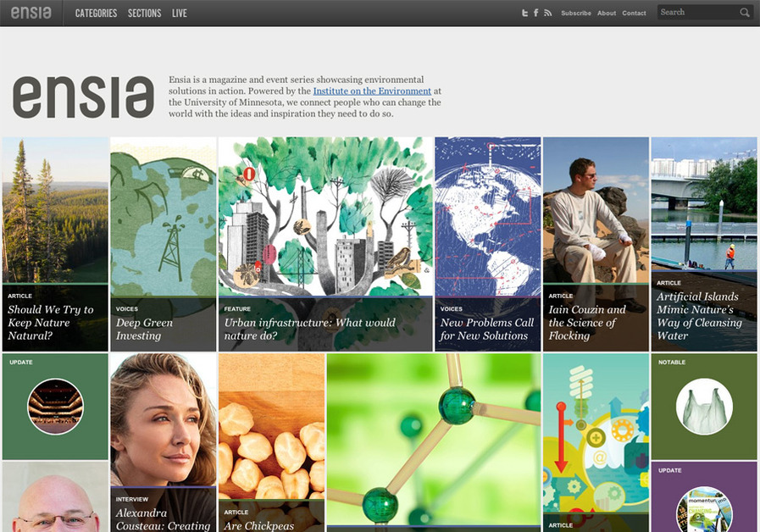
Task: Click the blue globe illustration thumbnail
Action: 487,216
